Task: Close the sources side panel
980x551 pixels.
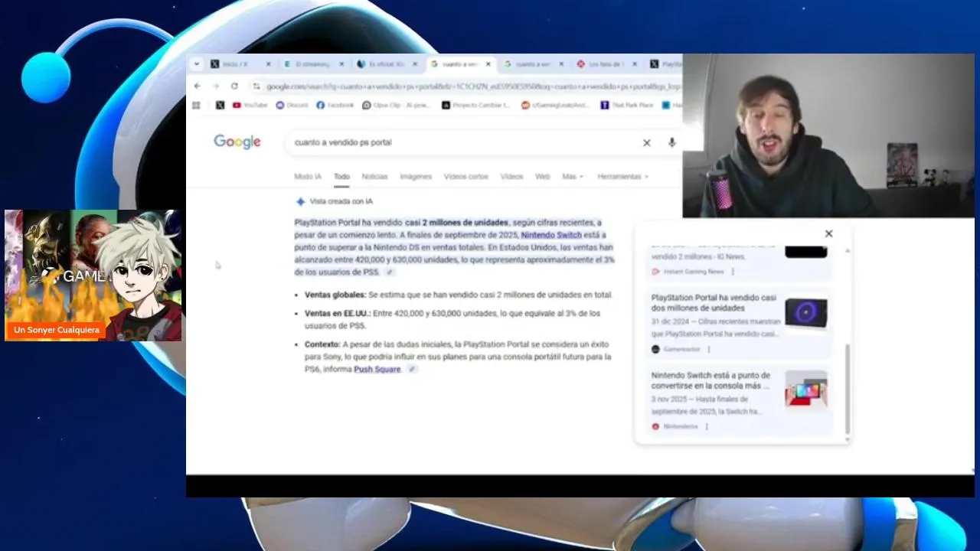Action: pyautogui.click(x=828, y=233)
